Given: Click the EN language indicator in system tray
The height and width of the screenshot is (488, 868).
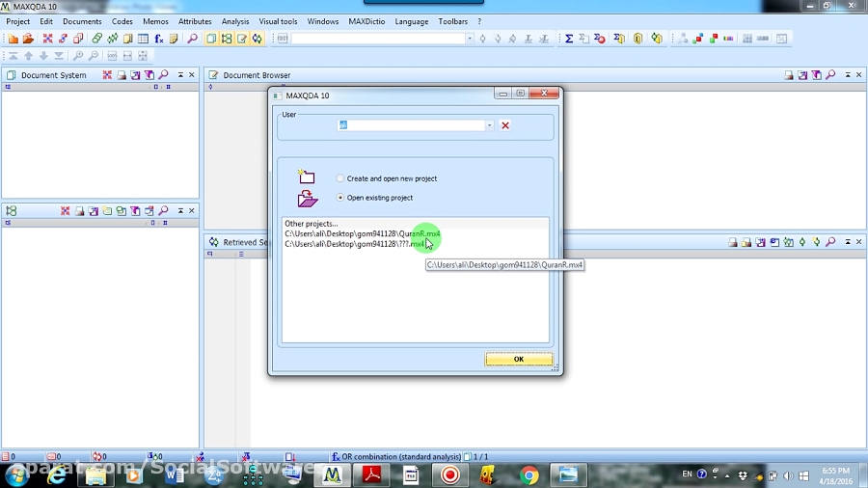Looking at the screenshot, I should tap(687, 474).
